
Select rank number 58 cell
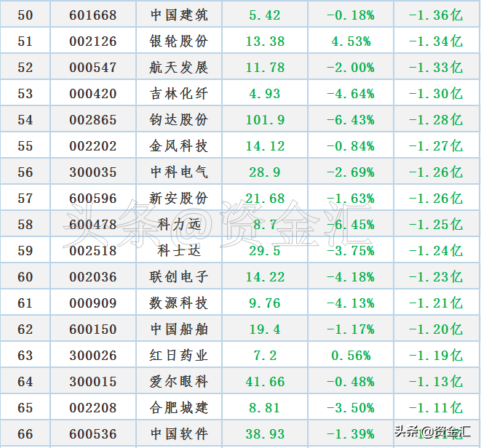point(25,225)
